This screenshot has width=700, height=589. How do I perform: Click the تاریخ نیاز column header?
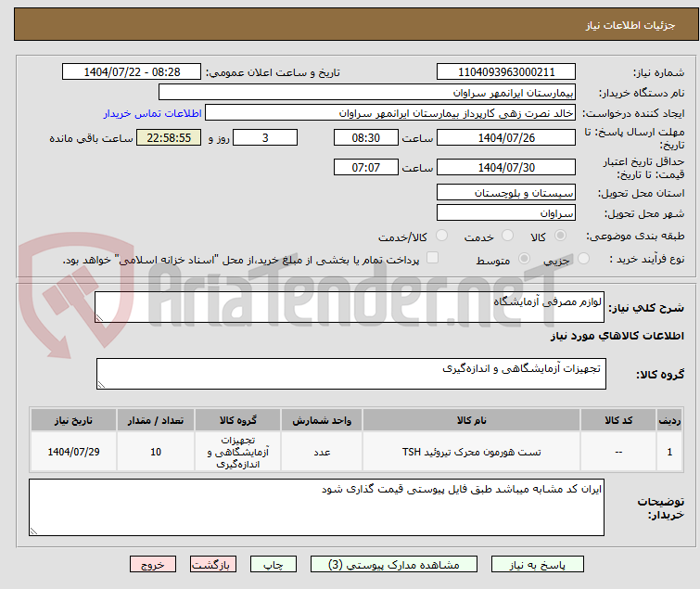73,420
